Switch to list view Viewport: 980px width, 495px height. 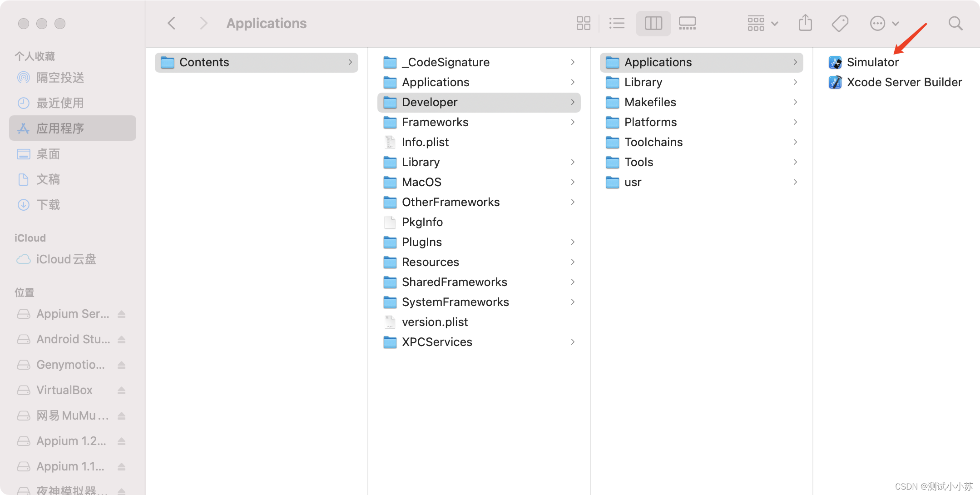coord(616,23)
